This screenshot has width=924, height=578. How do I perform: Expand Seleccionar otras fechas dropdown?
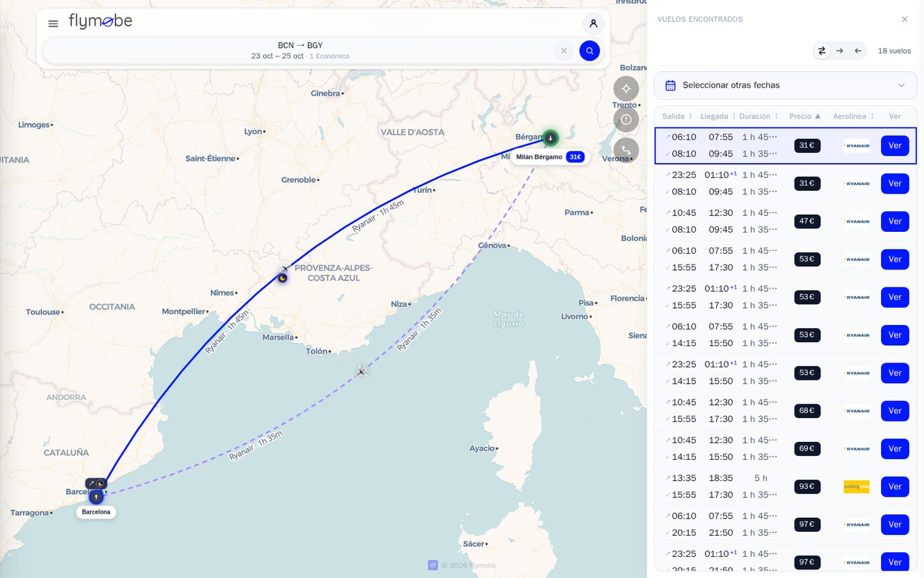[785, 85]
